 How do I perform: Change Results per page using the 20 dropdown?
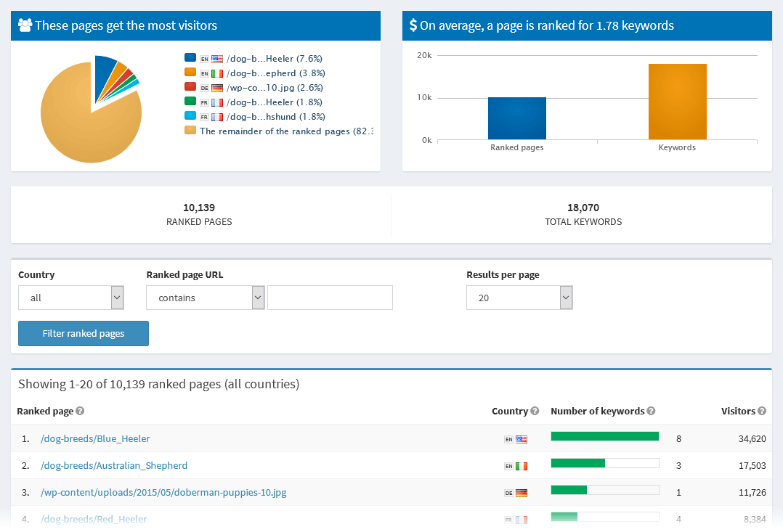click(519, 298)
